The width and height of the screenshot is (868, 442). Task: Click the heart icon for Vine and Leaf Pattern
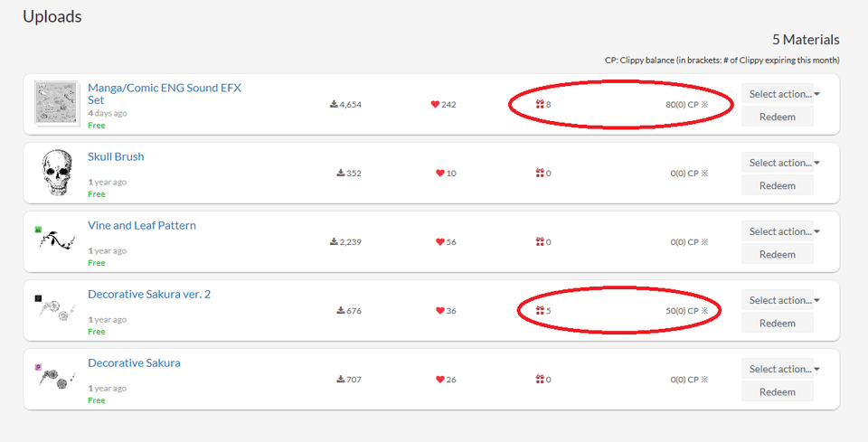tap(440, 242)
